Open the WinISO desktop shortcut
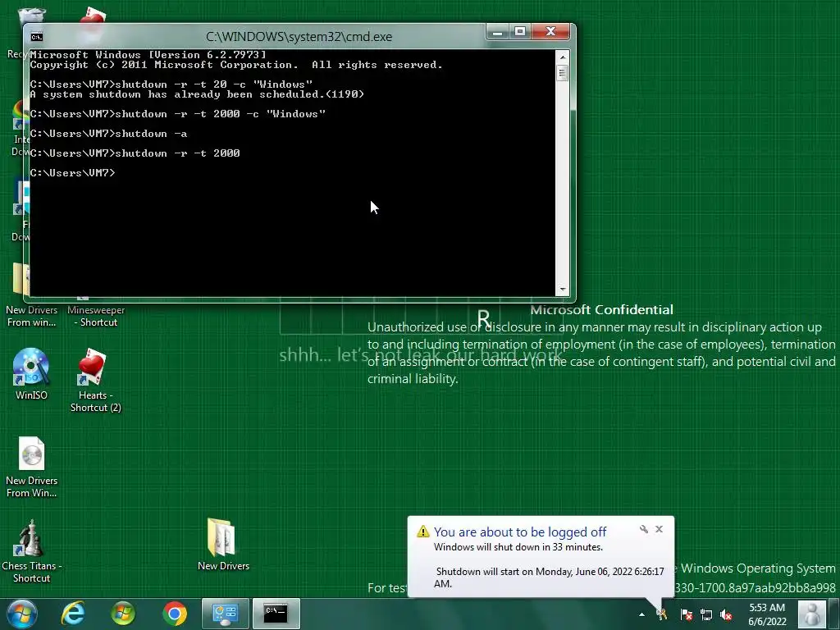The height and width of the screenshot is (630, 840). point(31,374)
